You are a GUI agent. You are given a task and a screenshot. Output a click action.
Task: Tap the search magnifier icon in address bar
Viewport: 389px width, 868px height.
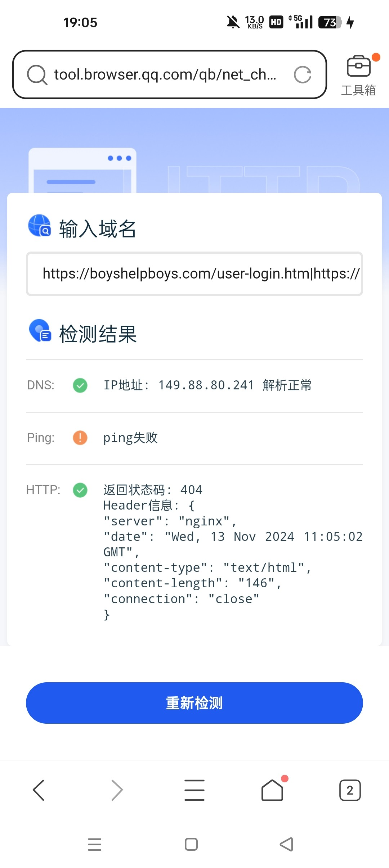[x=37, y=75]
